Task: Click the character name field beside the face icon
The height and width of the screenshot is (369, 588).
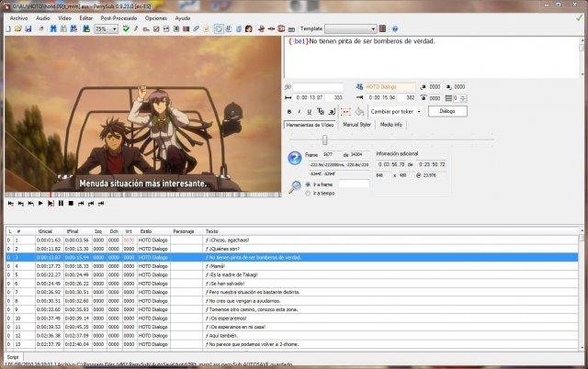Action: point(318,87)
